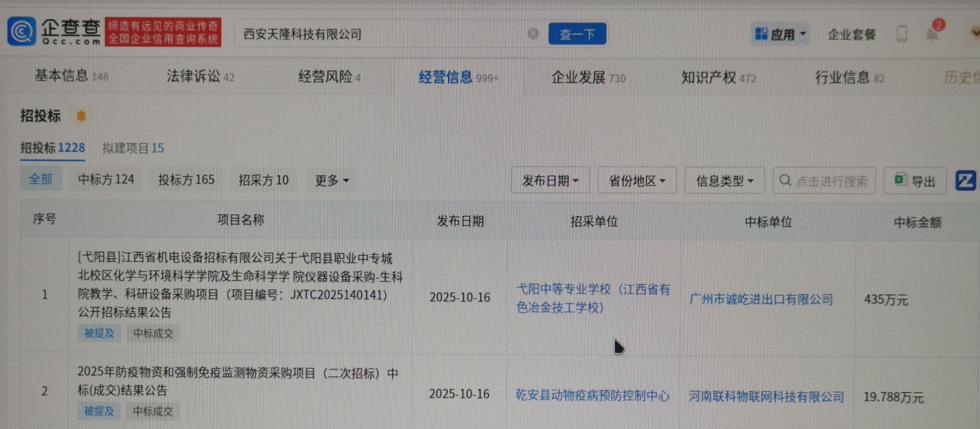Click 中标成交 tag in row 2
Screen dimensions: 980x429
coord(153,411)
